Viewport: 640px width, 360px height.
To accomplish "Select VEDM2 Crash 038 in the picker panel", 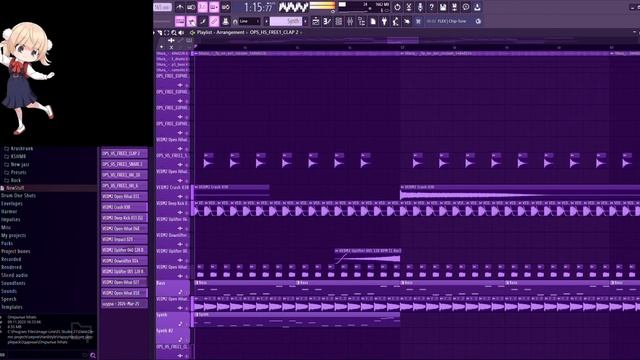I will 124,207.
